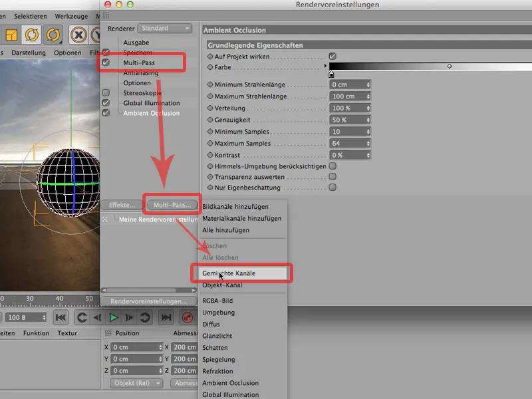The width and height of the screenshot is (532, 399).
Task: Click the animation dot beside Genauigkeit
Action: click(x=210, y=120)
